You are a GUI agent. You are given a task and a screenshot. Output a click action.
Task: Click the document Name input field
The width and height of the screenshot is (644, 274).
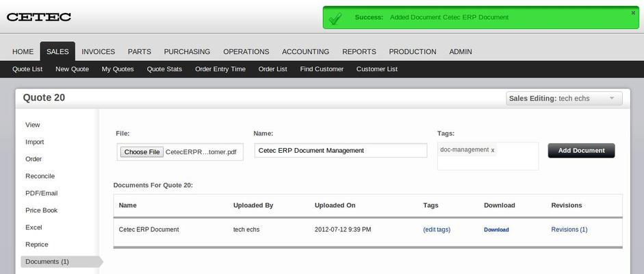pyautogui.click(x=340, y=151)
